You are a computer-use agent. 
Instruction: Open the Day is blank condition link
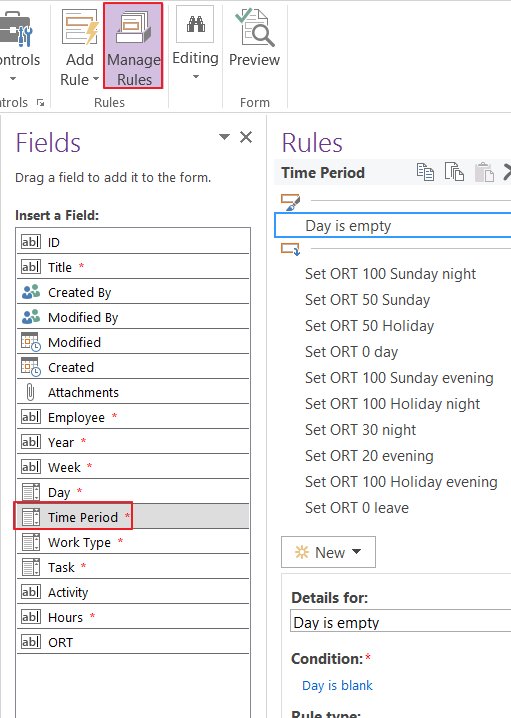click(337, 685)
